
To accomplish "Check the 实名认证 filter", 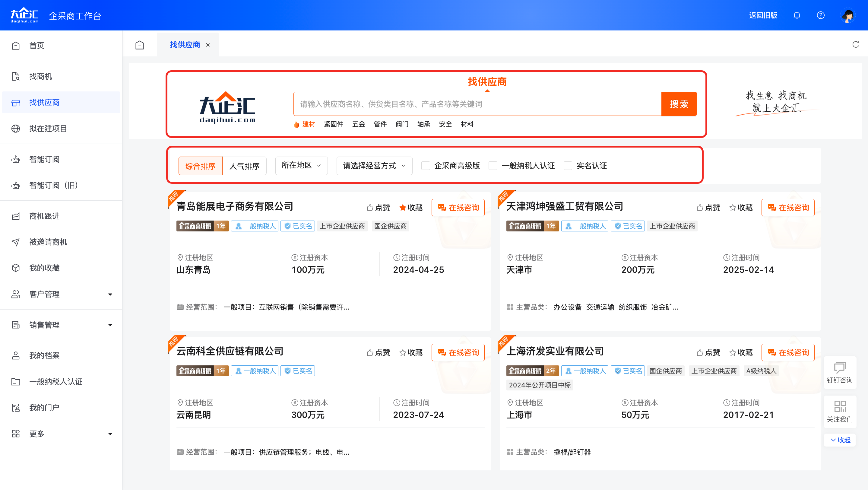I will (x=568, y=165).
